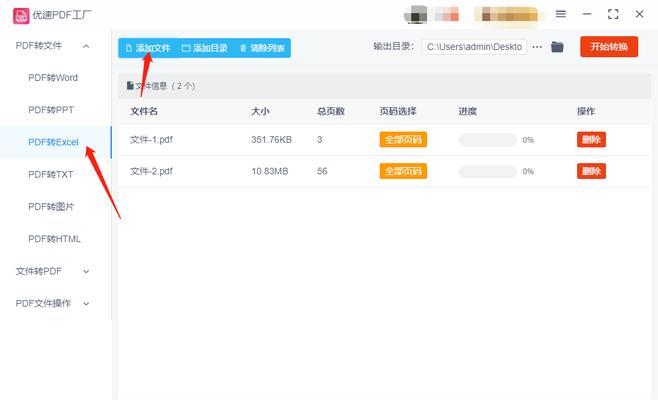The image size is (658, 400).
Task: Open the output folder icon
Action: (557, 47)
